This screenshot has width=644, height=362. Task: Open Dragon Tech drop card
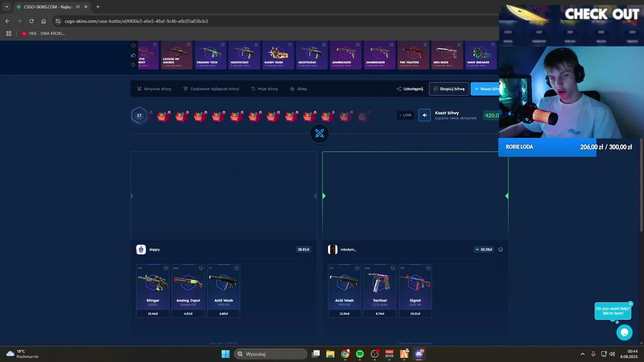click(x=210, y=55)
